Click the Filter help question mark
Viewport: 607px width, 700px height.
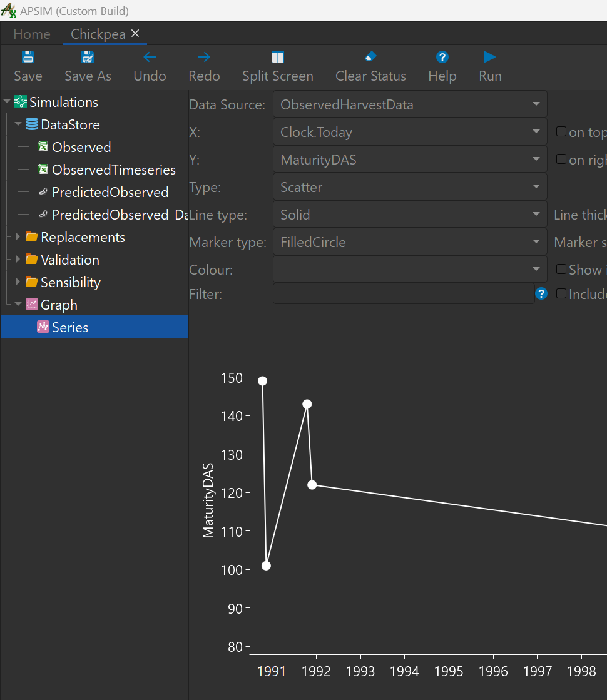point(541,293)
